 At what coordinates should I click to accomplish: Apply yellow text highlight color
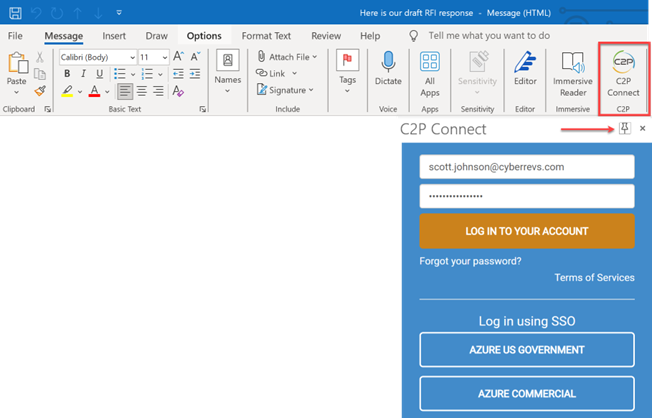67,91
